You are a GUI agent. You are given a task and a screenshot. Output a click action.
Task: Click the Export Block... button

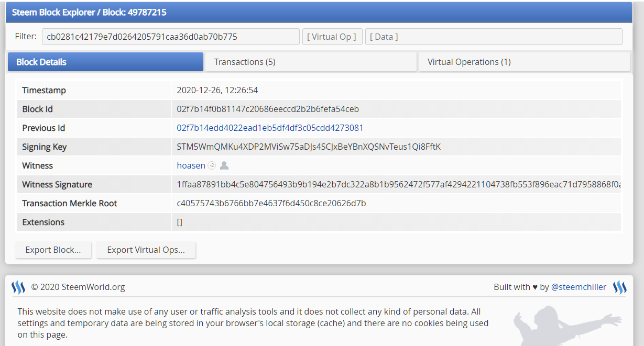(x=53, y=250)
